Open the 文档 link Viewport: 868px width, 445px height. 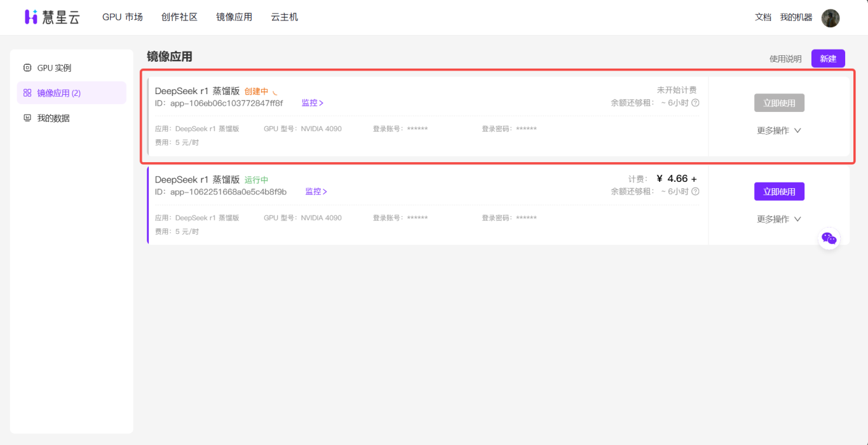coord(763,18)
